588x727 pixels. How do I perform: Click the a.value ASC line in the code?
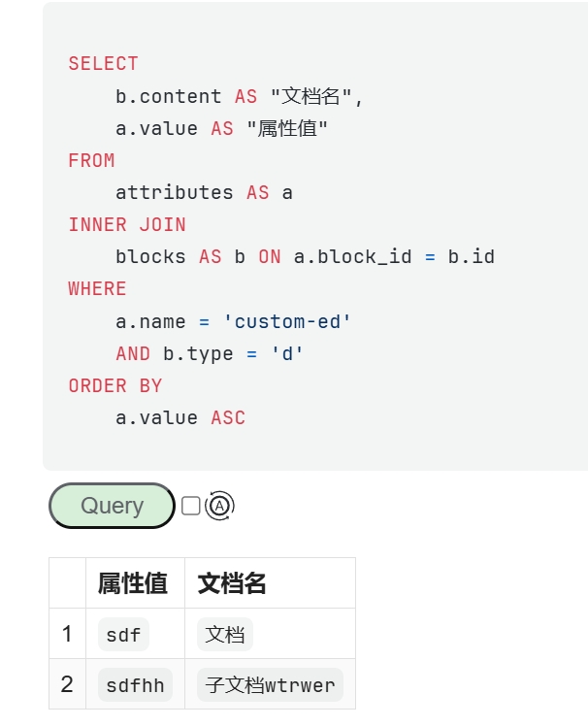[180, 417]
